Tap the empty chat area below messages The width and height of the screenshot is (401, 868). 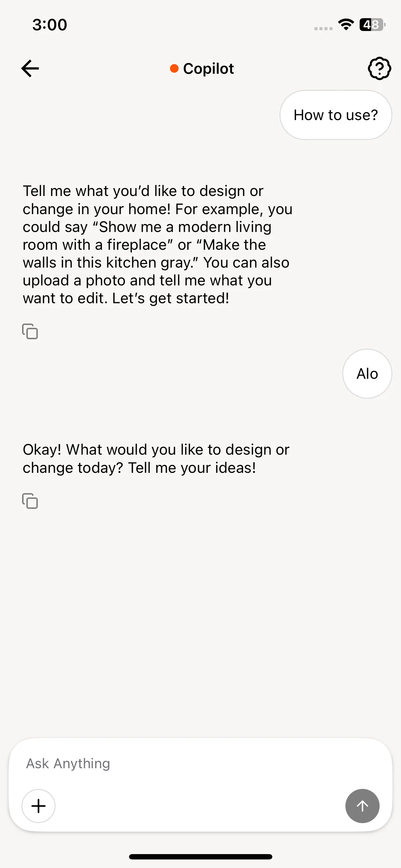[200, 624]
